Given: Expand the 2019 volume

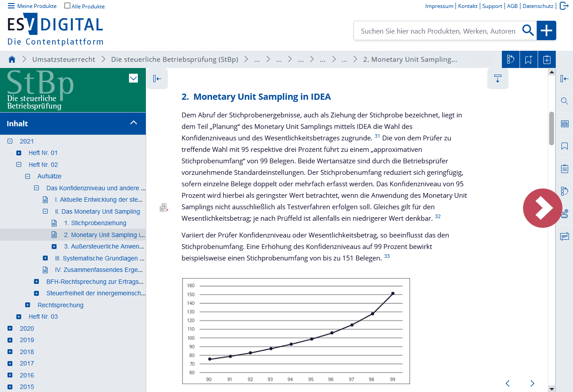Looking at the screenshot, I should [10, 340].
